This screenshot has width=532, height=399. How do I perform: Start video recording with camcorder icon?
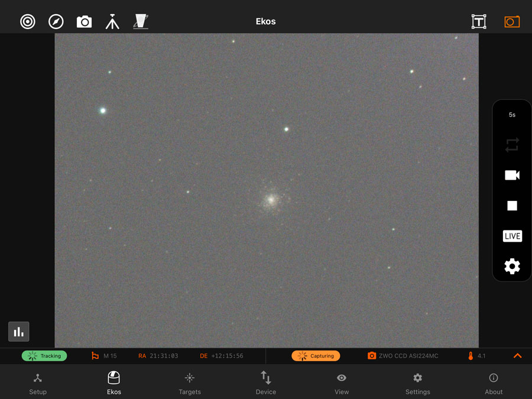coord(512,175)
